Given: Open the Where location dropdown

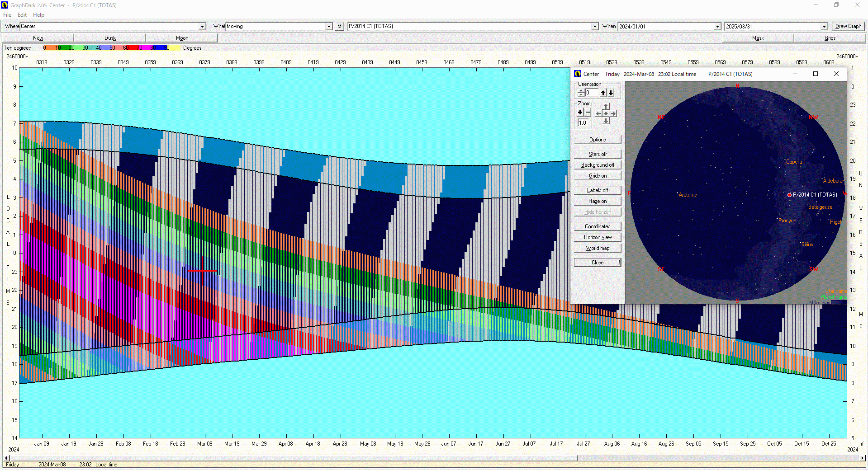Looking at the screenshot, I should (x=203, y=27).
